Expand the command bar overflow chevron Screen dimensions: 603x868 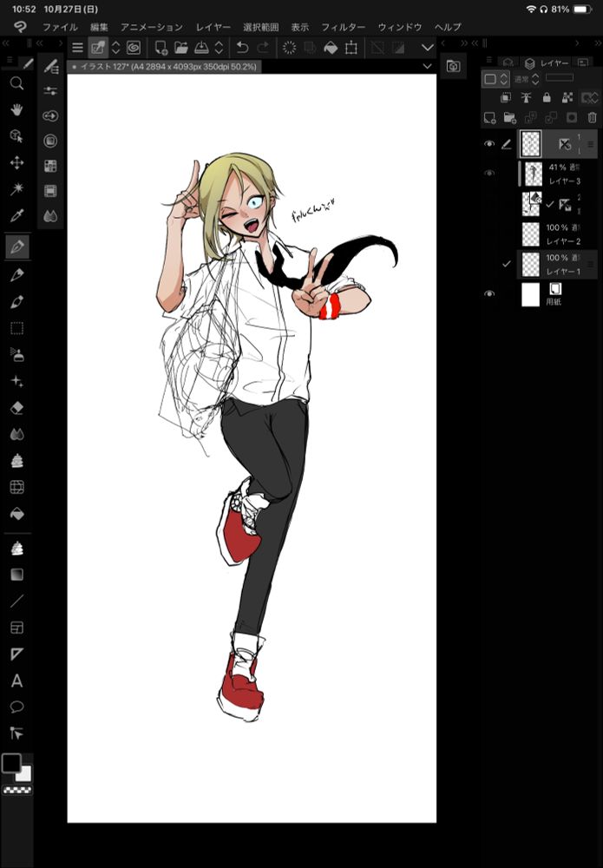tap(428, 48)
